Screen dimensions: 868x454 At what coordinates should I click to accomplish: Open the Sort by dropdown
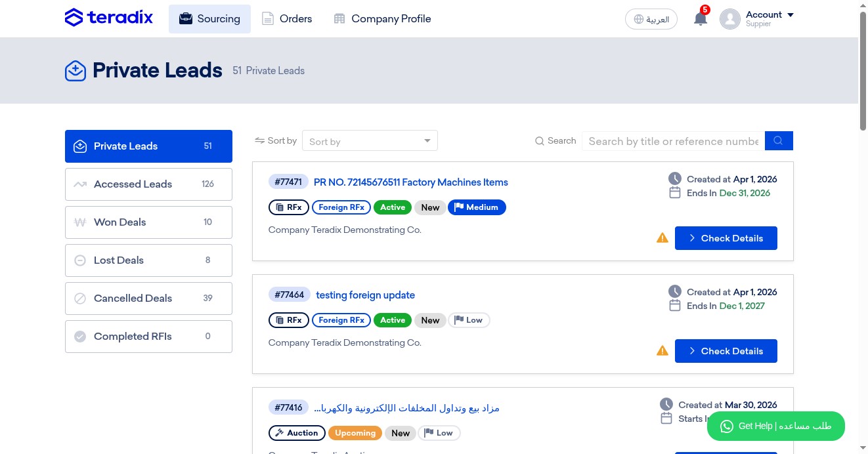pyautogui.click(x=370, y=141)
